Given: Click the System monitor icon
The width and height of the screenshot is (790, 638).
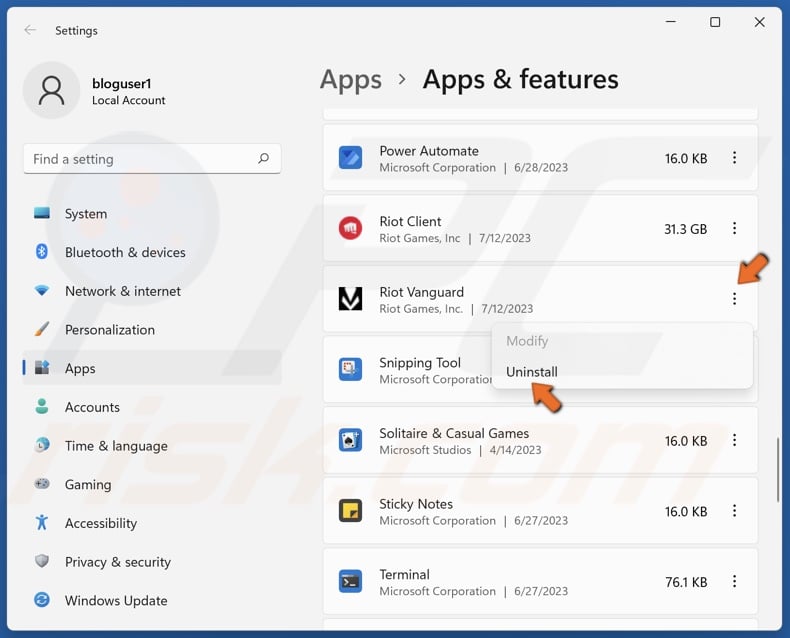Looking at the screenshot, I should click(42, 213).
